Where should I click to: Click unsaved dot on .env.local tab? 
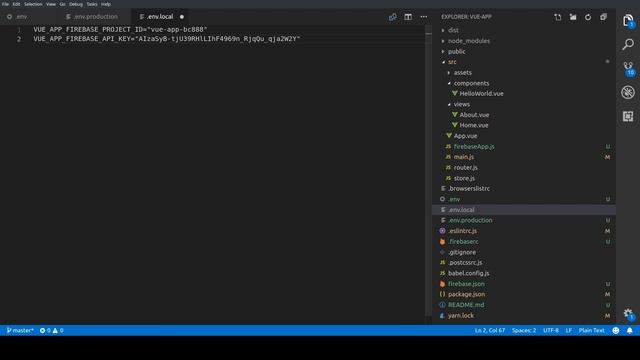[x=182, y=17]
